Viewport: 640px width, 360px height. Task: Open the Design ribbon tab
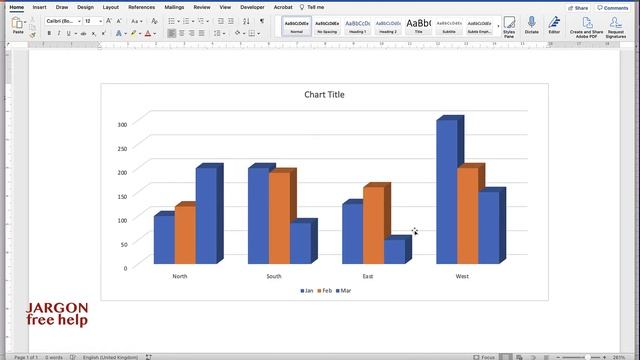point(85,7)
